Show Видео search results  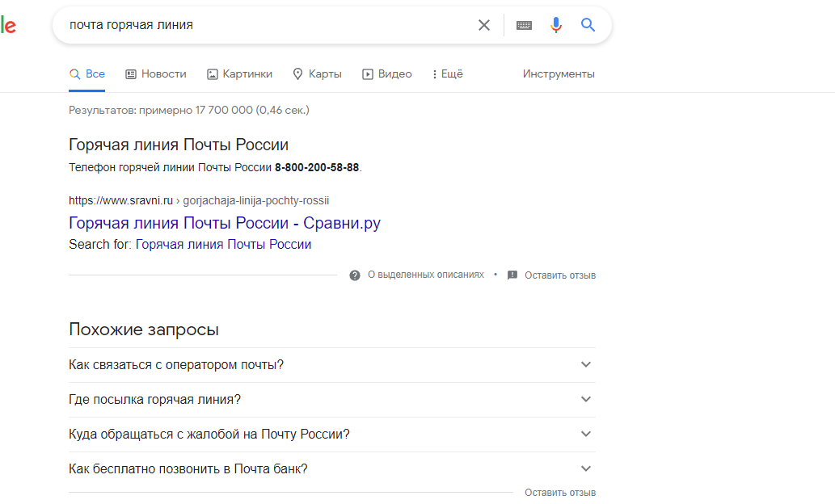click(386, 74)
